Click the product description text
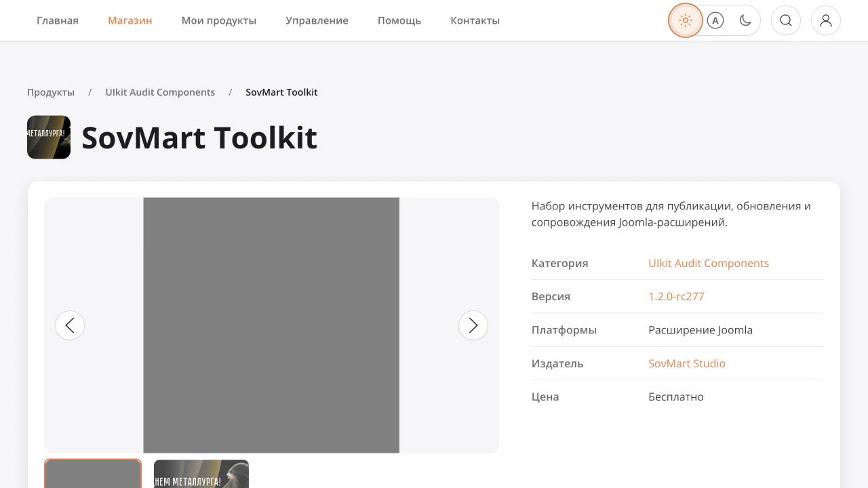 [671, 214]
